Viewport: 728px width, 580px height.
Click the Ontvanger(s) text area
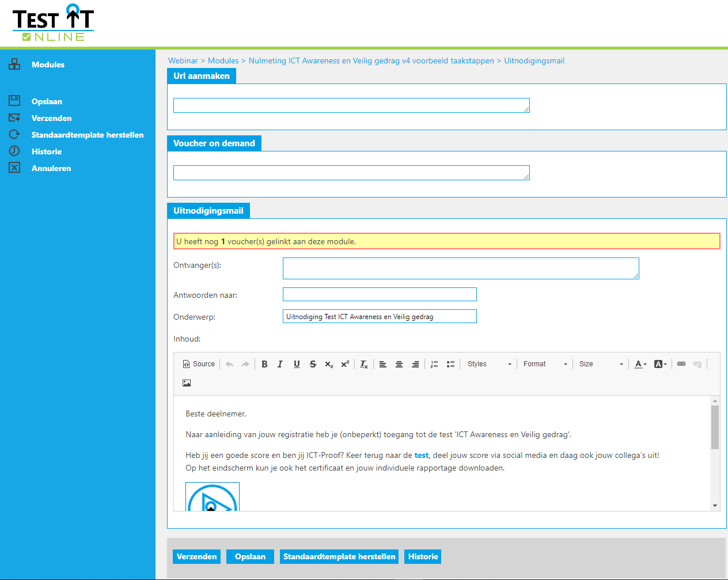click(461, 268)
